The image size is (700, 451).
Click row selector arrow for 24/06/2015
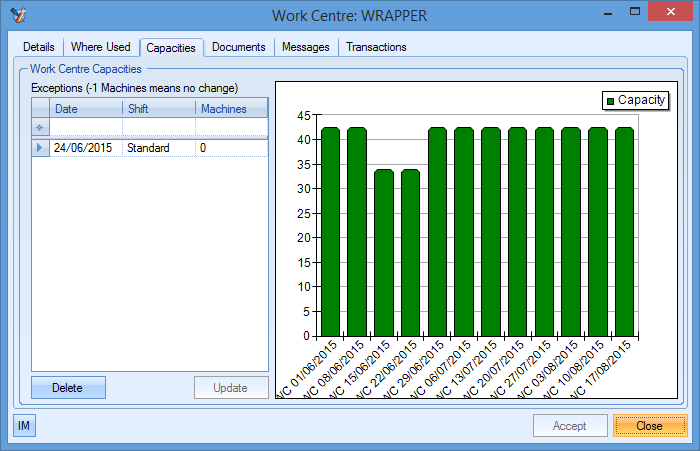(x=40, y=148)
